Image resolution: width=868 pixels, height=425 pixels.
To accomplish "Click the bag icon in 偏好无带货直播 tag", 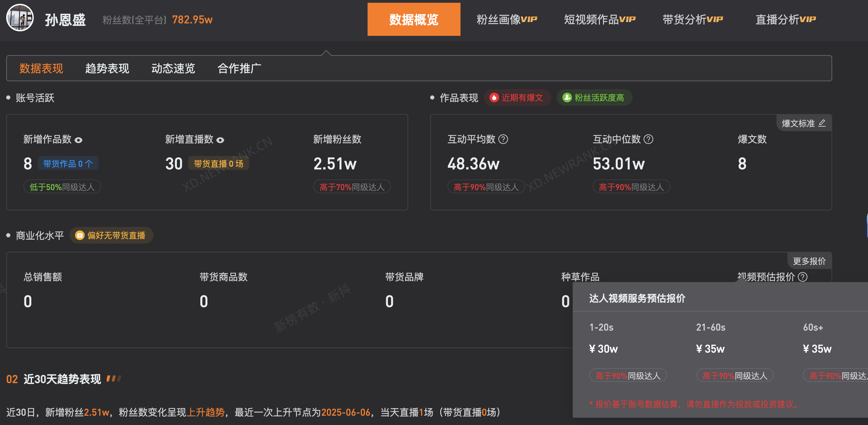I will point(80,236).
